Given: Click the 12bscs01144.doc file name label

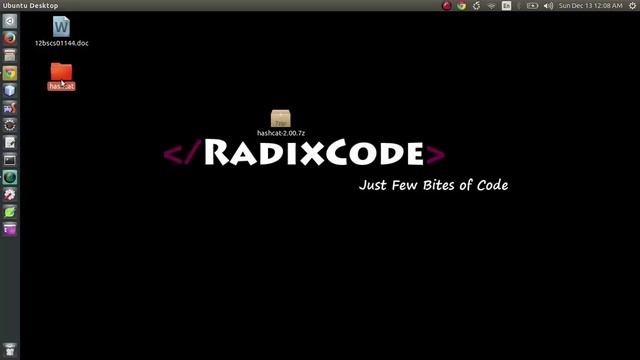Looking at the screenshot, I should pos(61,43).
